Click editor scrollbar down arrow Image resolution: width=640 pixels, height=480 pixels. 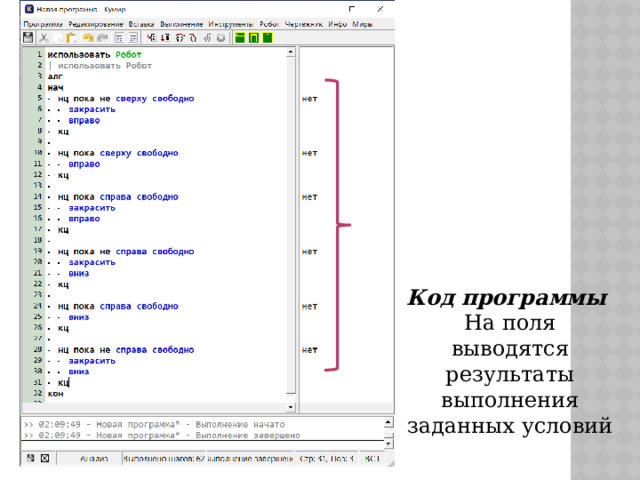[291, 407]
